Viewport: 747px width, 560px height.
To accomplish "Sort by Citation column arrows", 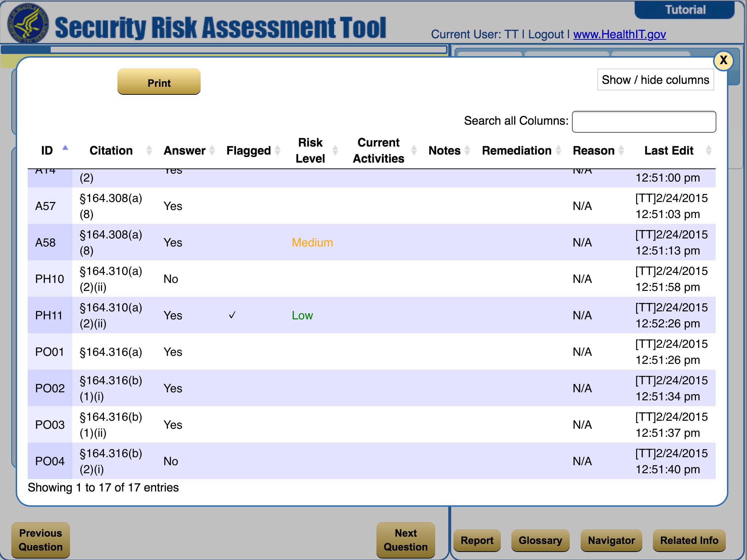I will (149, 150).
